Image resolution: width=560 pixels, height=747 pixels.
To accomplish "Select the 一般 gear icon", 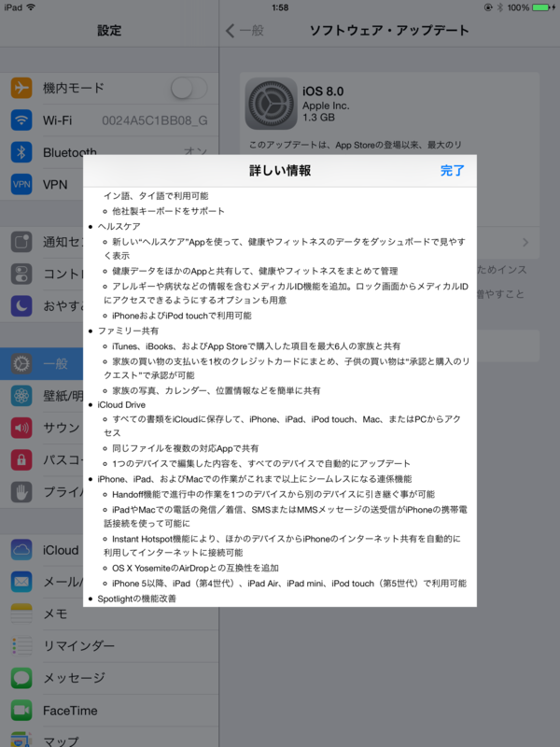I will (21, 363).
